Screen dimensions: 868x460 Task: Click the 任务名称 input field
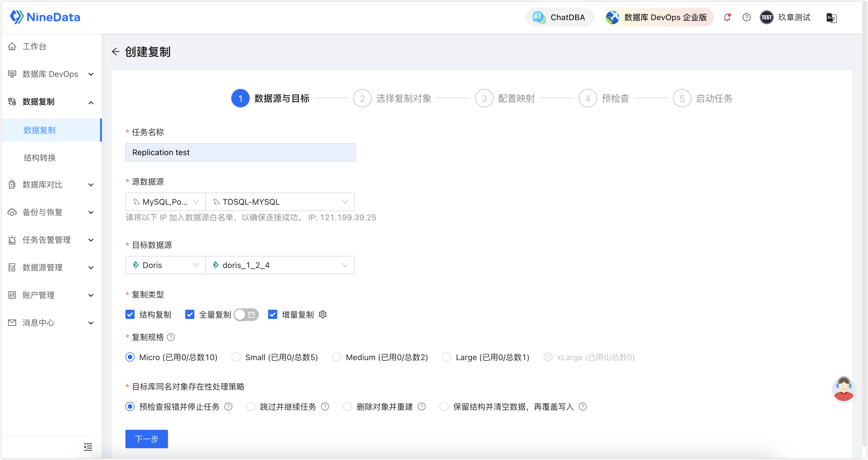pos(240,152)
